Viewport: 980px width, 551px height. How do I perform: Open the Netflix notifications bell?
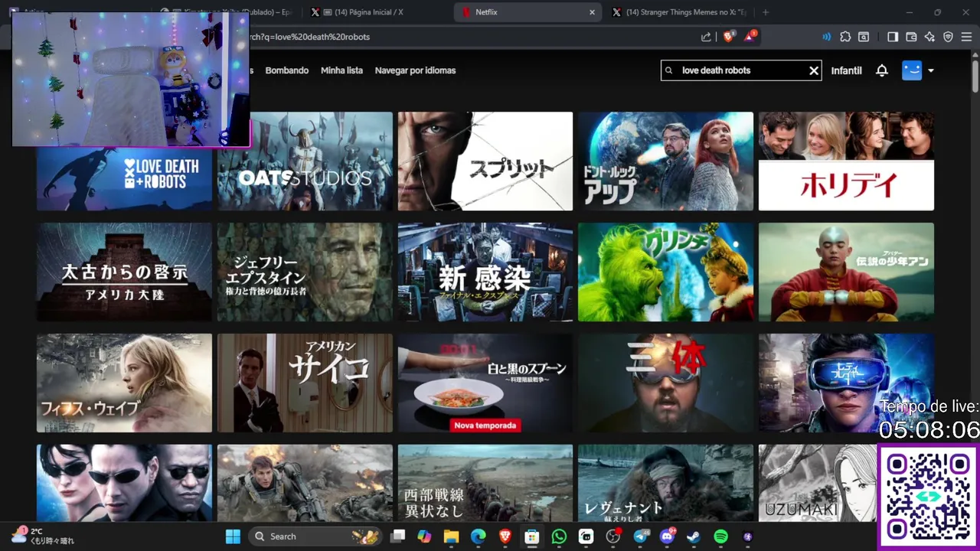pos(882,70)
